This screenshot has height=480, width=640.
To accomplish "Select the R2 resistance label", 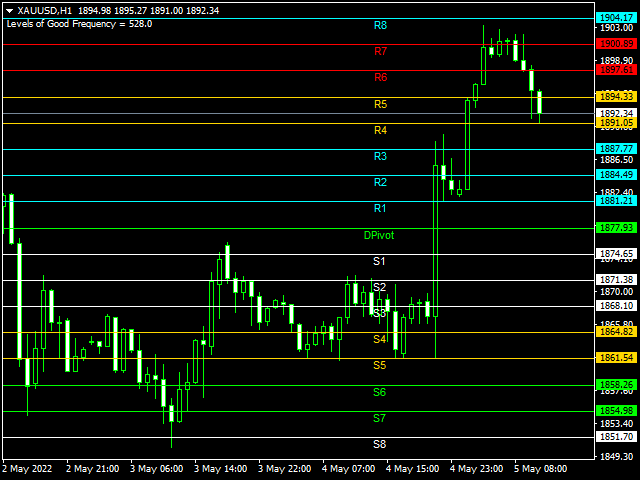I will pyautogui.click(x=380, y=182).
